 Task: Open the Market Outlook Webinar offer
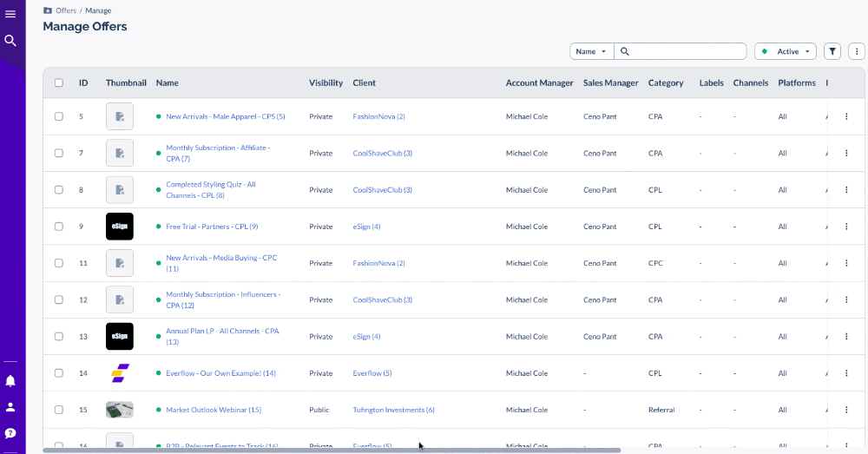(213, 410)
